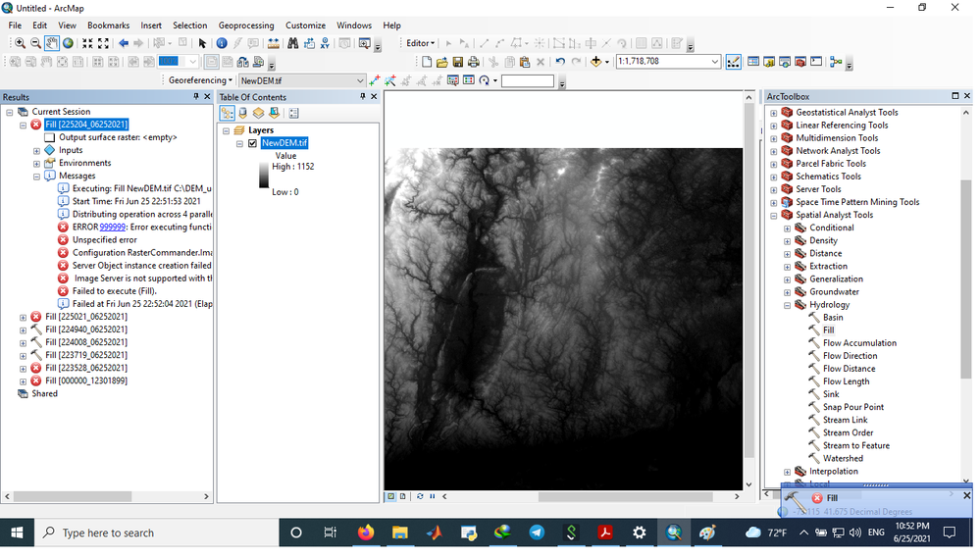Open the Find binoculars tool
Image resolution: width=980 pixels, height=558 pixels.
click(292, 43)
